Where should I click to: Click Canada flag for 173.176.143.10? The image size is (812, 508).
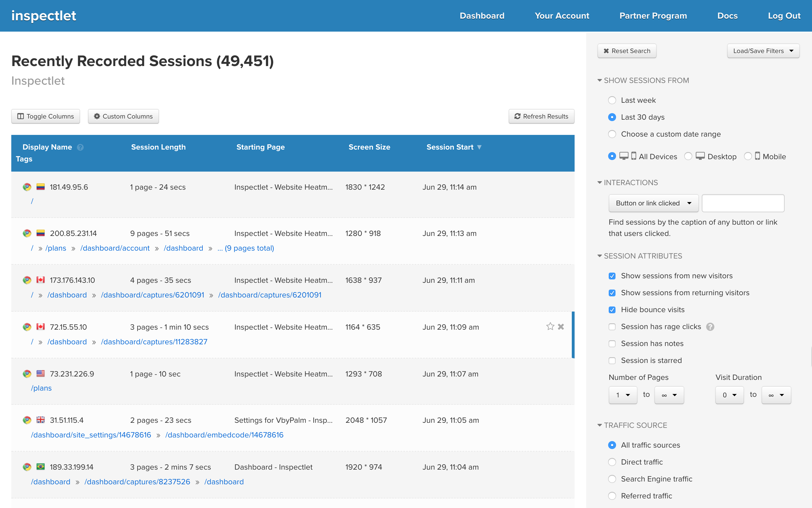tap(41, 280)
